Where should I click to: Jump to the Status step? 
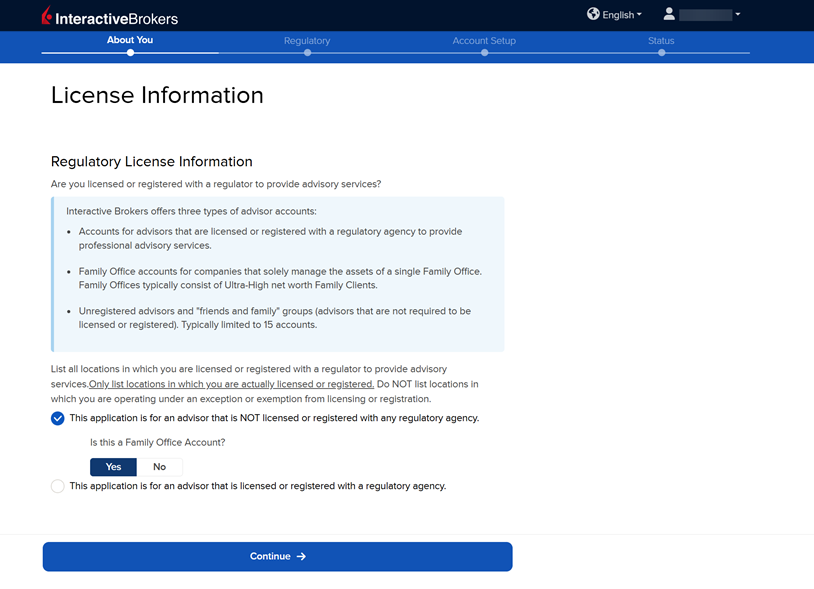tap(661, 41)
